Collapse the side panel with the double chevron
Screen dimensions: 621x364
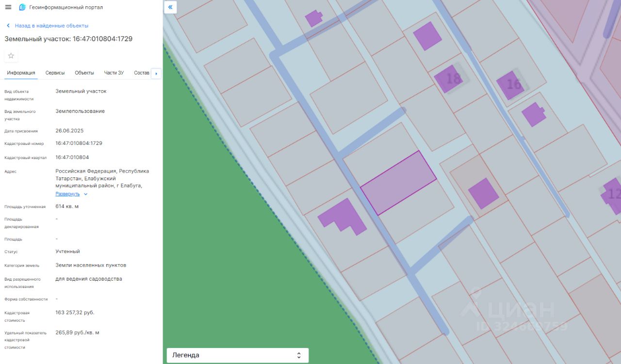170,7
